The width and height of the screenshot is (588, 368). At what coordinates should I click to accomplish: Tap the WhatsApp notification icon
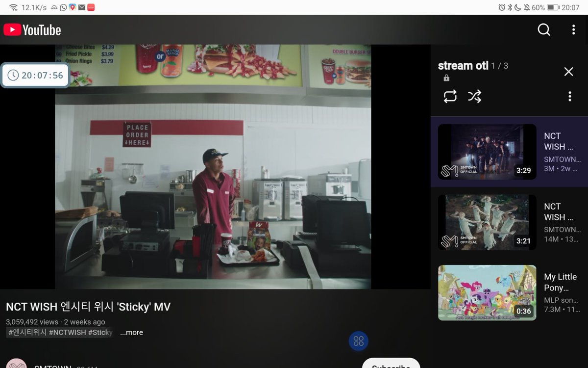63,7
